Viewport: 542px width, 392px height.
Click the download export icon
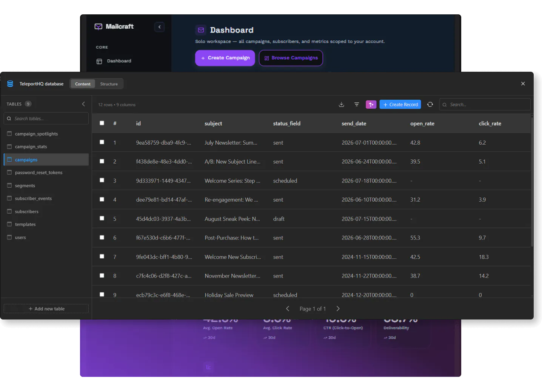click(341, 105)
